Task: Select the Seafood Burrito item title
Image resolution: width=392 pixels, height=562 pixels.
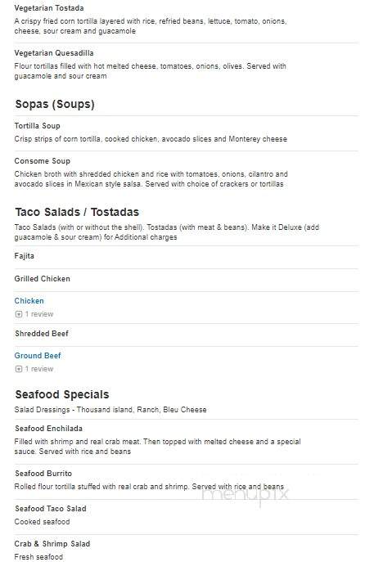Action: pyautogui.click(x=43, y=474)
